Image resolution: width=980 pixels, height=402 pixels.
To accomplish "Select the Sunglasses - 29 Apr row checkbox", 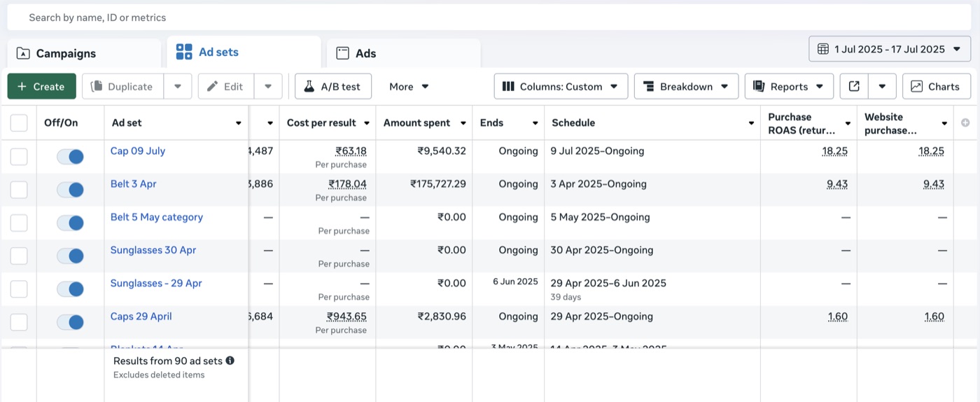I will click(x=19, y=289).
